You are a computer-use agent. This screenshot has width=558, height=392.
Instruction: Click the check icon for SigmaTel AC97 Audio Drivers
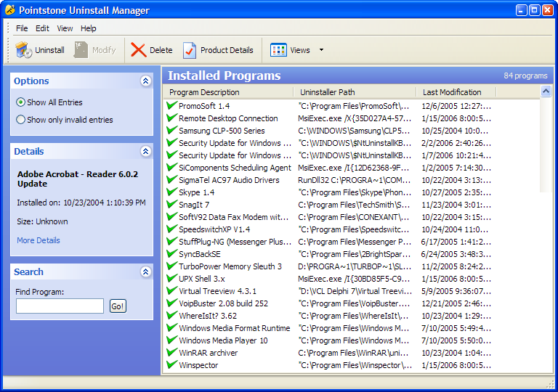coord(172,179)
